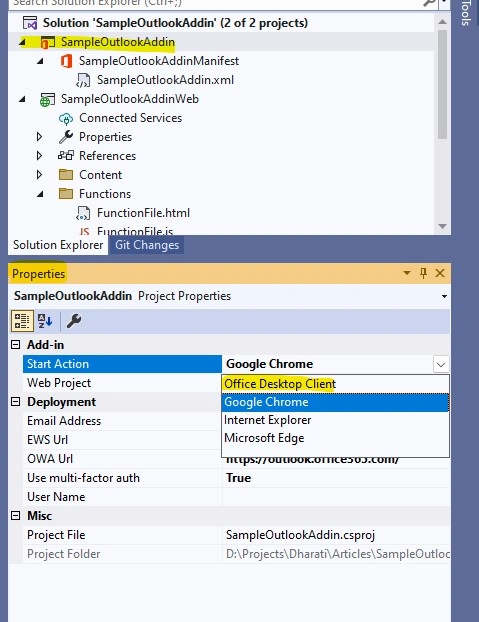Image resolution: width=479 pixels, height=622 pixels.
Task: Choose Google Chrome in the dropdown list
Action: coord(335,402)
